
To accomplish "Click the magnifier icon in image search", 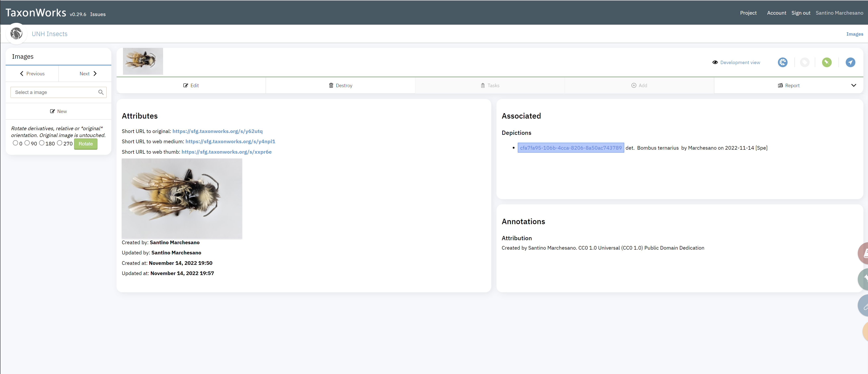I will (101, 92).
